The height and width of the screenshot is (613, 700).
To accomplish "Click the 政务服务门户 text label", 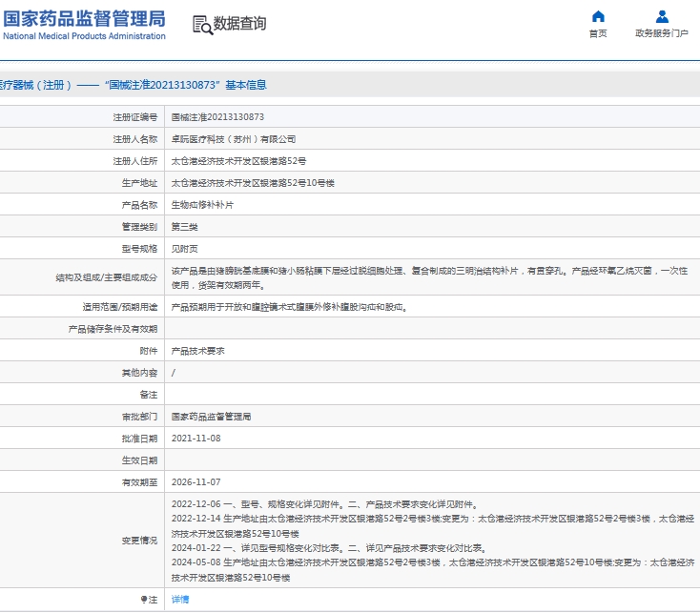I will click(x=662, y=33).
